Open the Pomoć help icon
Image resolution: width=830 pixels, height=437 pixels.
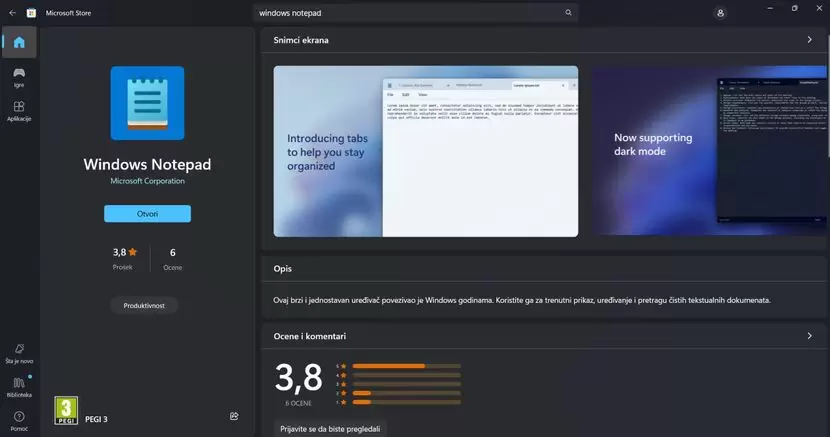coord(19,421)
